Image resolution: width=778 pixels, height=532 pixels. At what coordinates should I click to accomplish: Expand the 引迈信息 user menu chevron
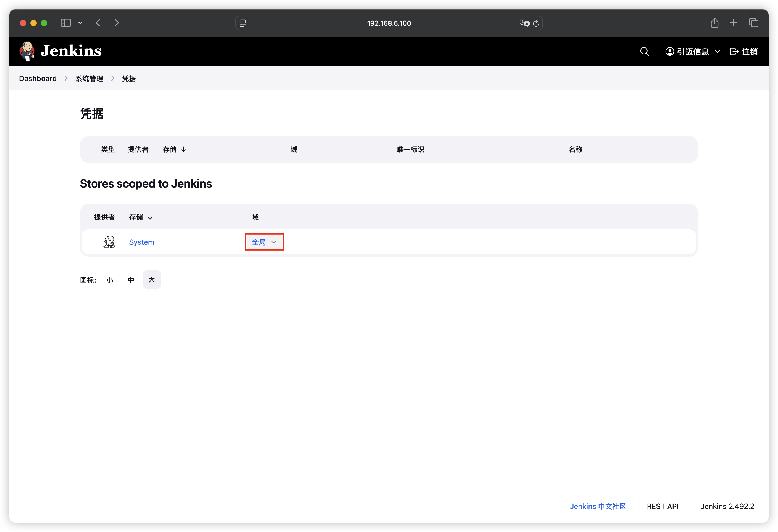tap(717, 51)
